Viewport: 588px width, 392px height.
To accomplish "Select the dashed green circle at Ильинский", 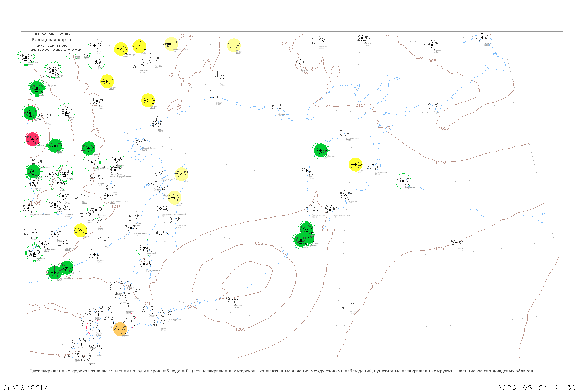I will [145, 248].
